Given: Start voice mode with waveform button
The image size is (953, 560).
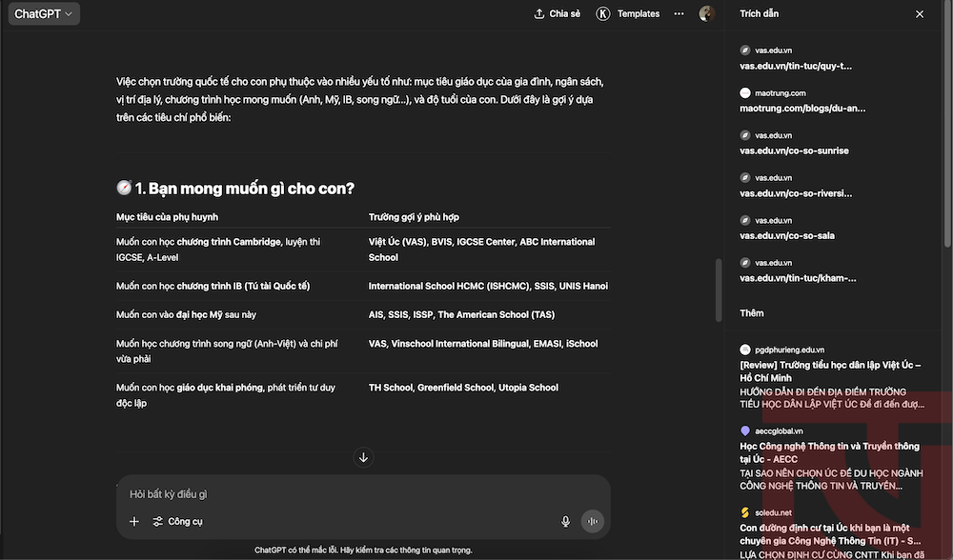Looking at the screenshot, I should coord(593,521).
